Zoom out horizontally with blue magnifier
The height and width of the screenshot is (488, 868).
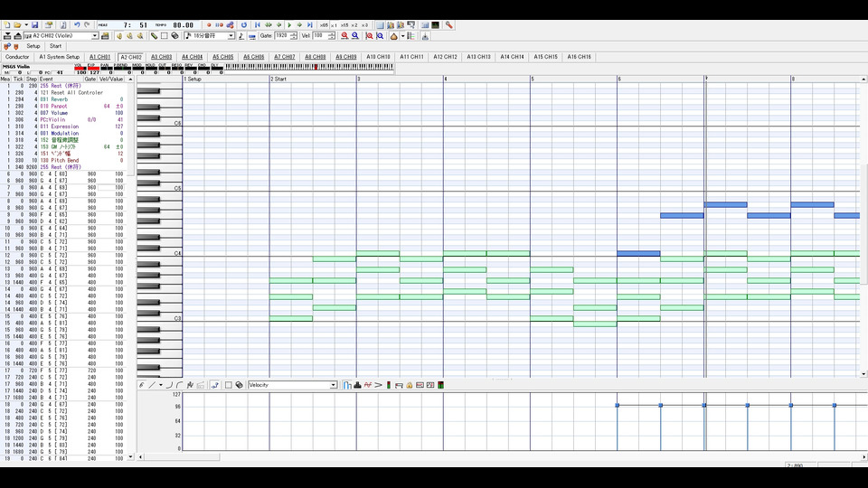[354, 36]
